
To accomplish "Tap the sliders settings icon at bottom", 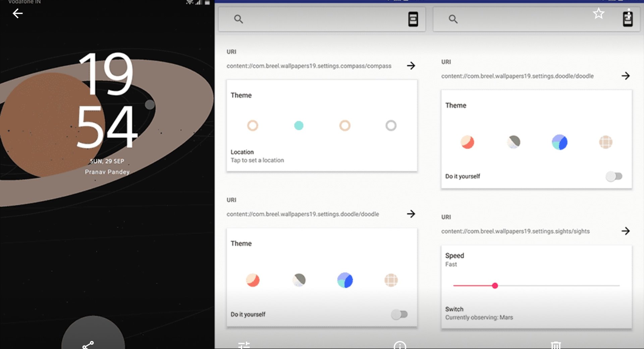I will 244,345.
